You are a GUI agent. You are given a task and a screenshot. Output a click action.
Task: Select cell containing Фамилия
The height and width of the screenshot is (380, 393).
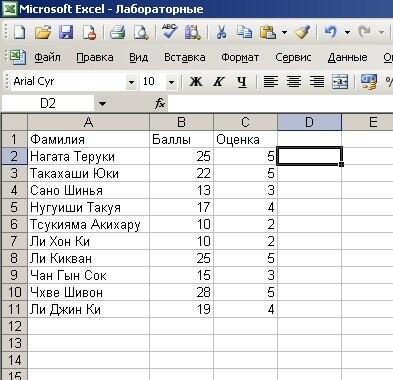coord(88,139)
